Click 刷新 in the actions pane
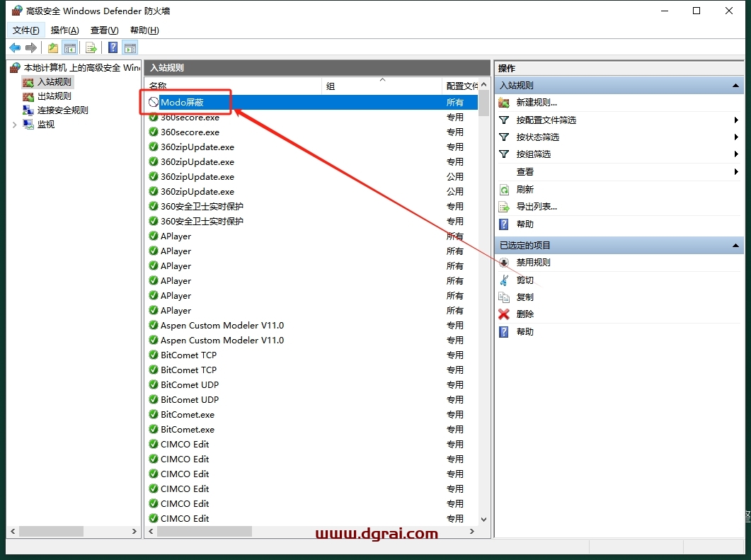751x560 pixels. [525, 189]
